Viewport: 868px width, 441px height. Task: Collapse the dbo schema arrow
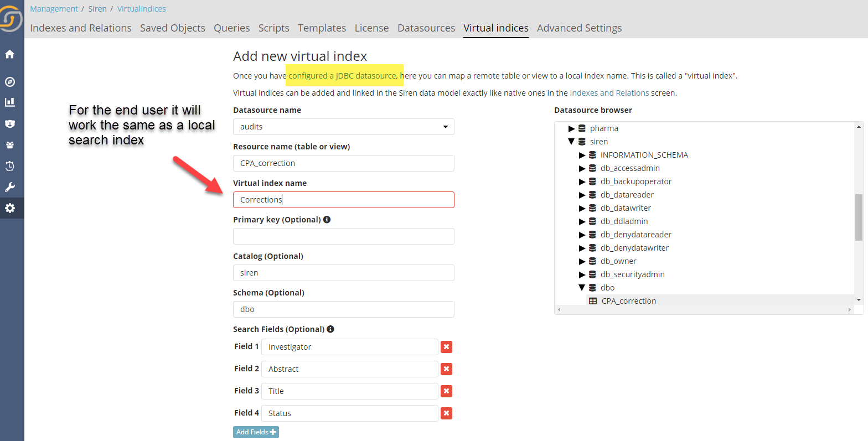[x=582, y=288]
